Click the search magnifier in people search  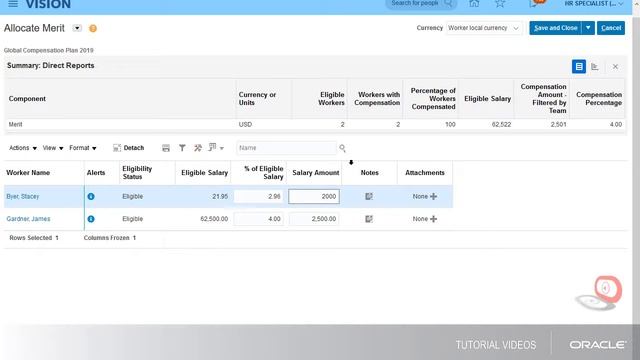[448, 3]
